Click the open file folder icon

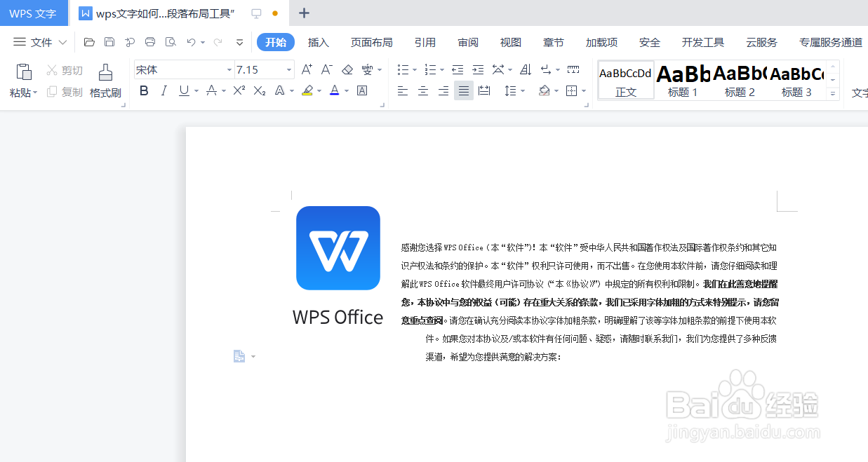pos(89,42)
